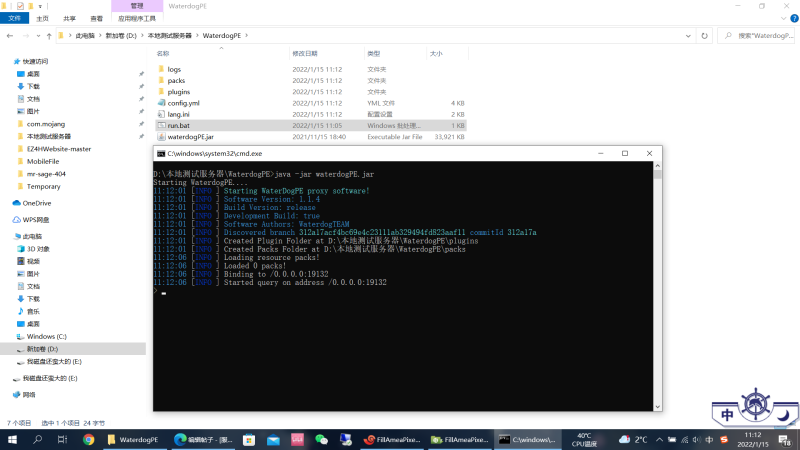Open the plugins folder

pos(179,91)
